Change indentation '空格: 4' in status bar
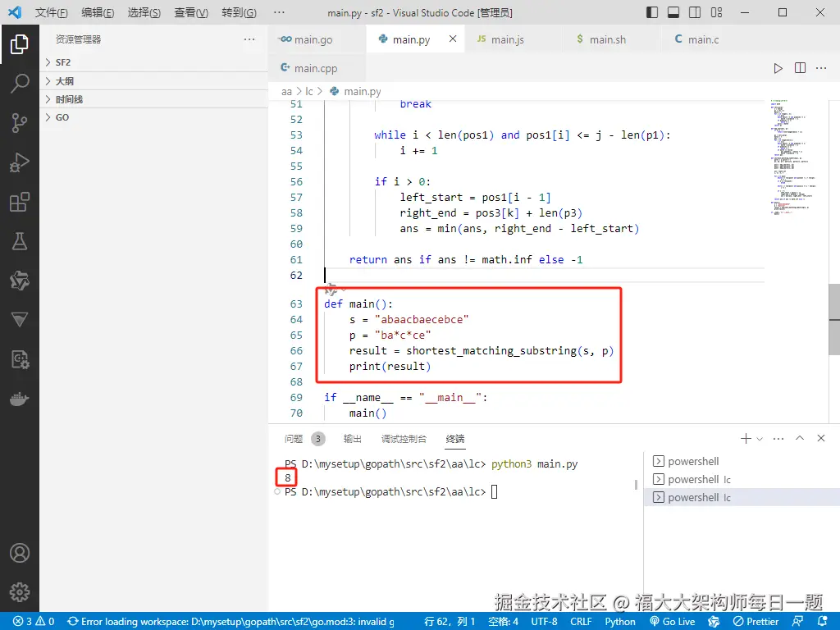Viewport: 840px width, 630px height. pos(503,622)
